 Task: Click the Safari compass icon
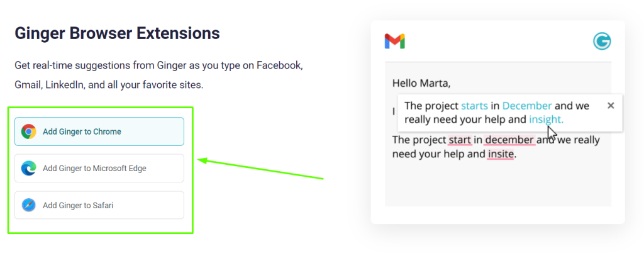click(28, 205)
